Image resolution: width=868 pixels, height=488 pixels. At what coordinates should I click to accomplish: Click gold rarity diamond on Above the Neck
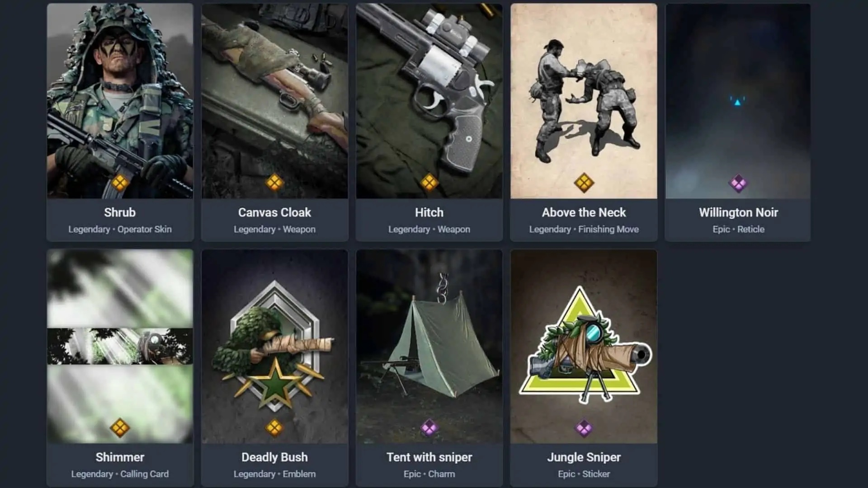point(584,183)
